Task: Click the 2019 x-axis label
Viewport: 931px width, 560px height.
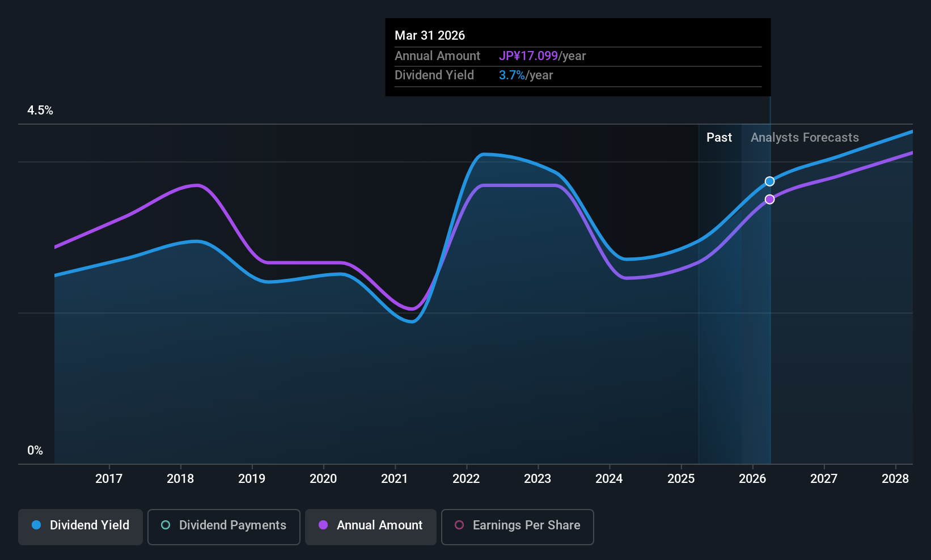Action: point(252,479)
